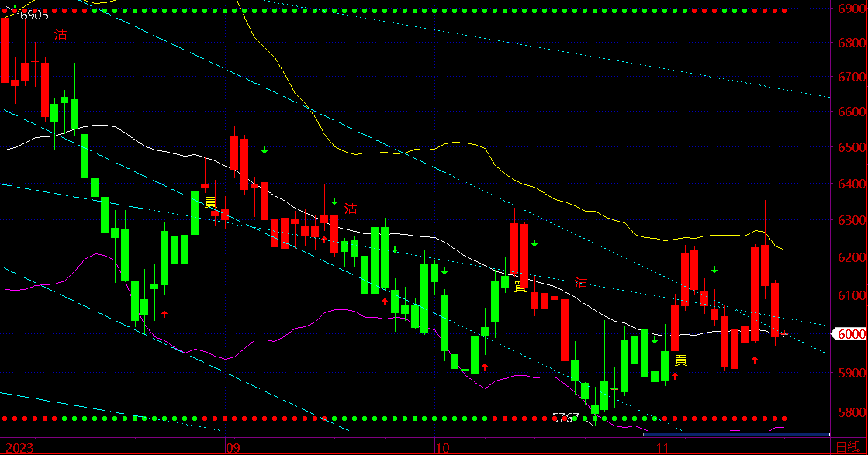Click the 5900 price axis label
The height and width of the screenshot is (455, 868).
tap(852, 373)
